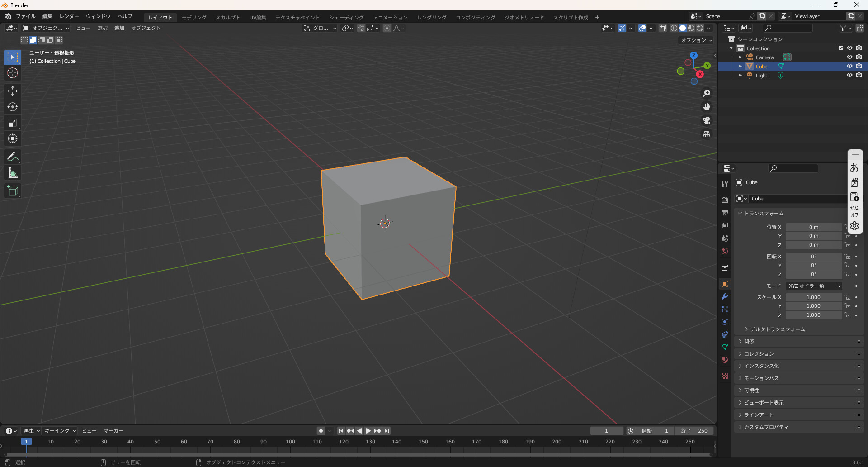
Task: Open the Render properties tab
Action: (x=725, y=200)
